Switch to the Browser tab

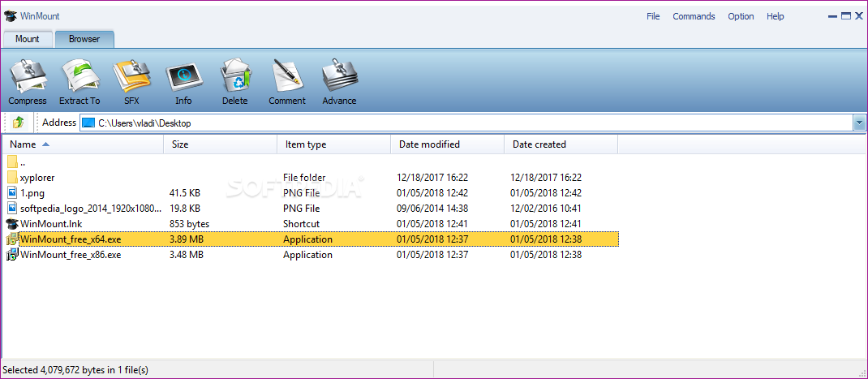point(84,39)
